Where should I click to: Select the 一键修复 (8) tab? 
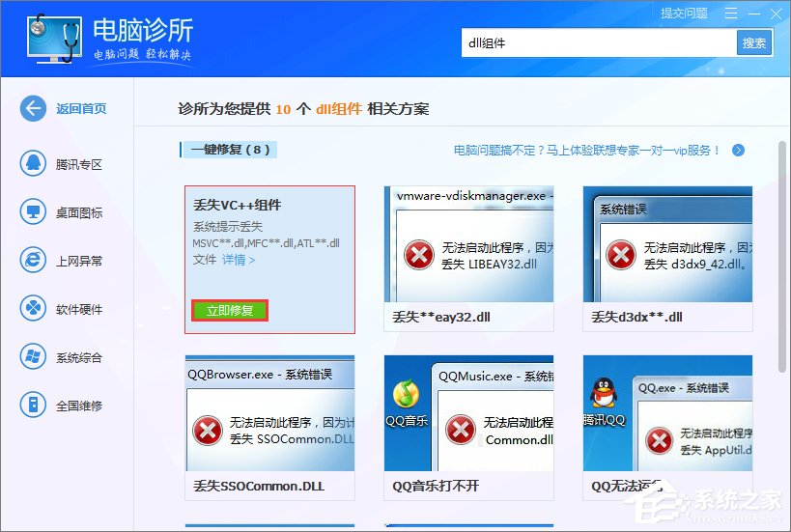pyautogui.click(x=230, y=150)
